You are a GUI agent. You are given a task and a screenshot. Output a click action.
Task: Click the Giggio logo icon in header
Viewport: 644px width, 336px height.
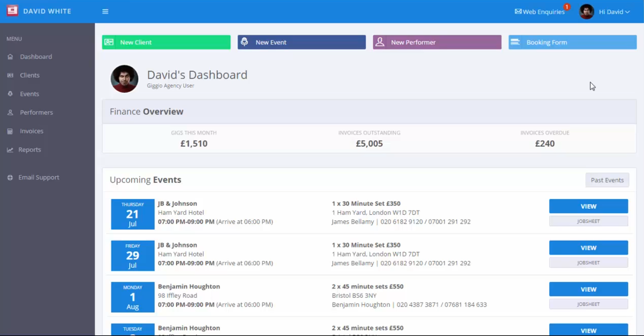[x=12, y=11]
